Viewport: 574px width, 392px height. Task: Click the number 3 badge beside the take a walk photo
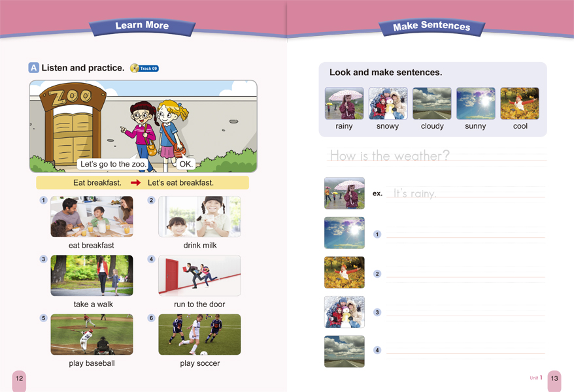tap(44, 259)
